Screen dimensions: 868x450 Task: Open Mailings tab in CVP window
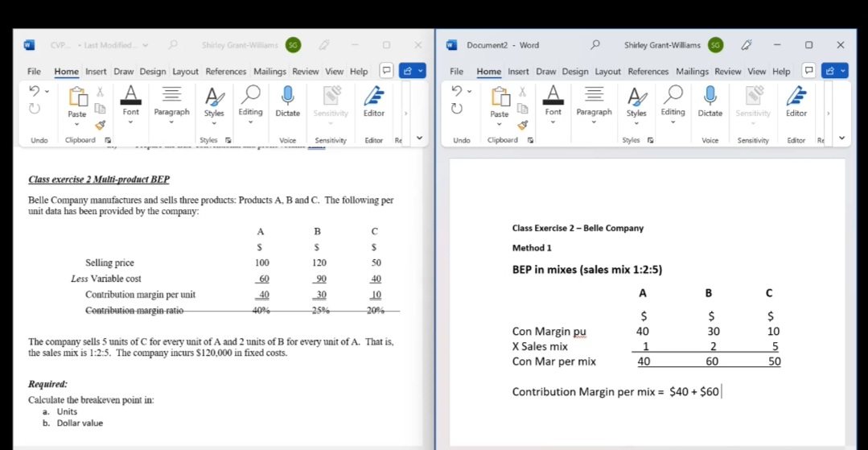coord(269,71)
